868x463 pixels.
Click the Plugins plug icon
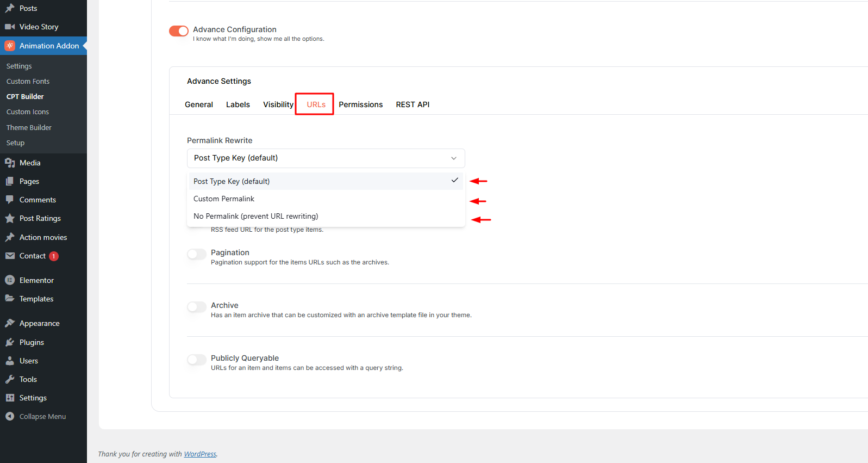(10, 342)
